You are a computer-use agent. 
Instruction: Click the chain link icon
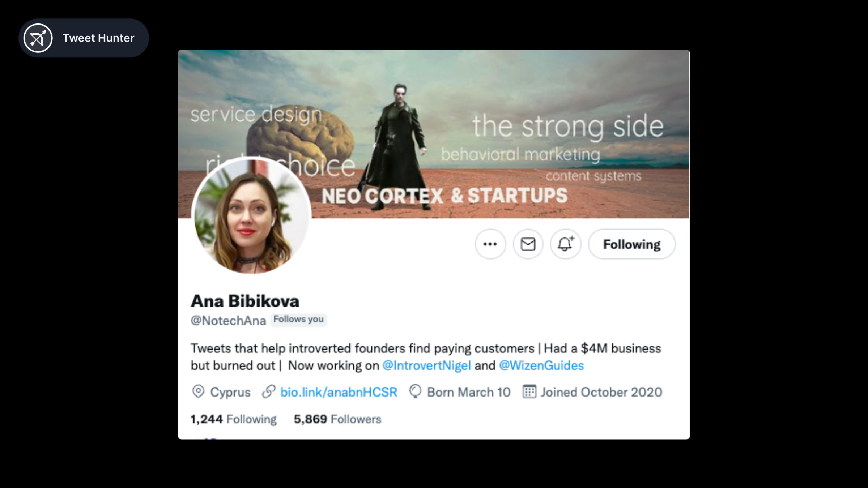click(x=269, y=391)
